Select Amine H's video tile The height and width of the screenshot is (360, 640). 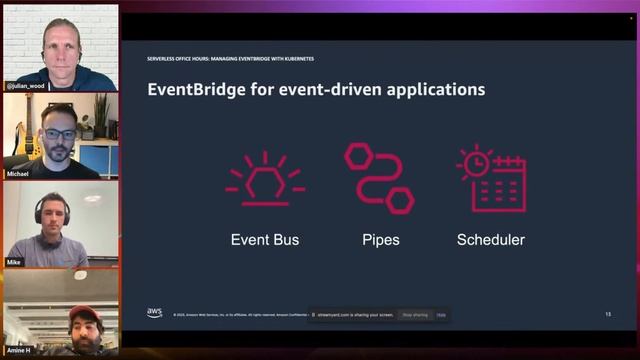pyautogui.click(x=61, y=312)
